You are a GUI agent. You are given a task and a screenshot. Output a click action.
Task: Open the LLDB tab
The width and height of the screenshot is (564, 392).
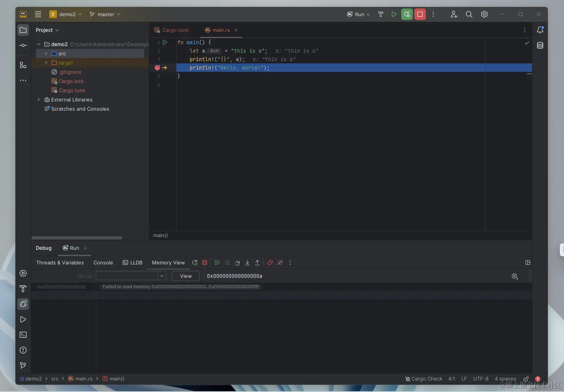(x=133, y=262)
